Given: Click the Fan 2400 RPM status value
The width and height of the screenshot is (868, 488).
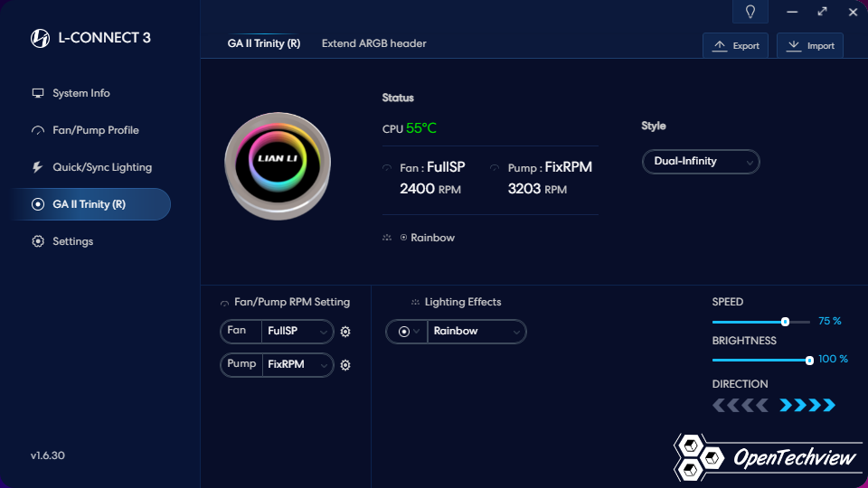Looking at the screenshot, I should pos(430,189).
